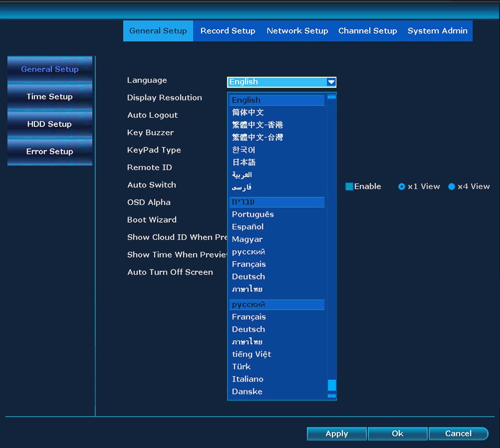Viewport: 500px width, 448px height.
Task: Click the Remote ID label
Action: pos(149,168)
